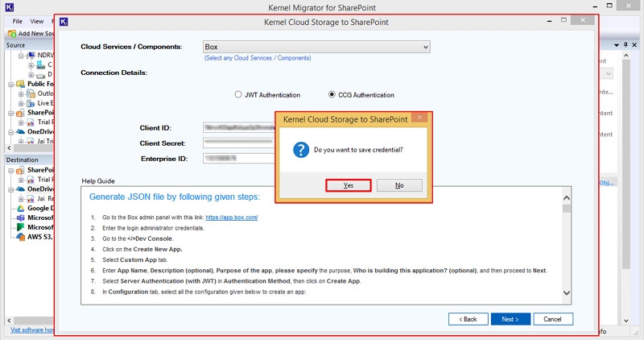Expand the Outlook node under Public Folder

click(x=21, y=93)
